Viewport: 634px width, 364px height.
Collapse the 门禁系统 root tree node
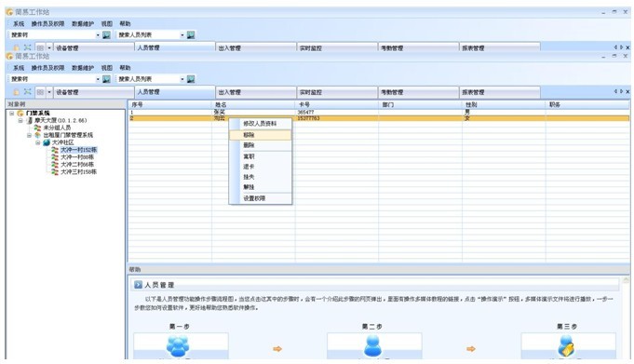(x=12, y=114)
